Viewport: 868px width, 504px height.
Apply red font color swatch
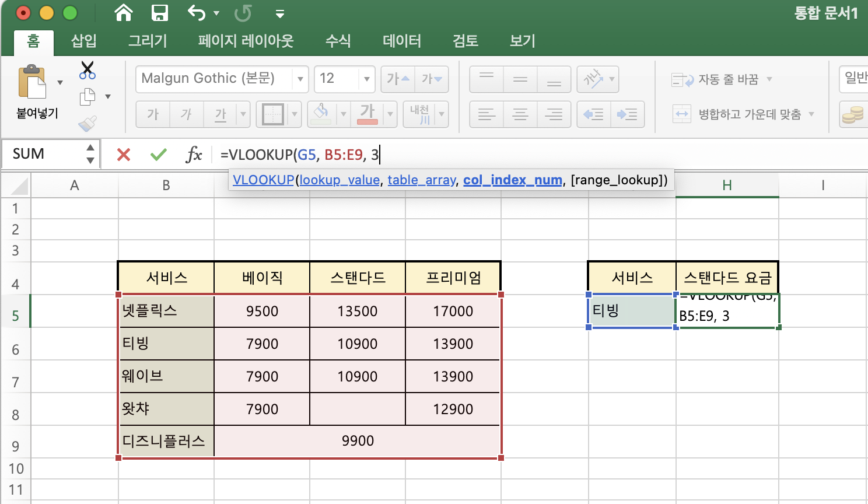(x=367, y=114)
